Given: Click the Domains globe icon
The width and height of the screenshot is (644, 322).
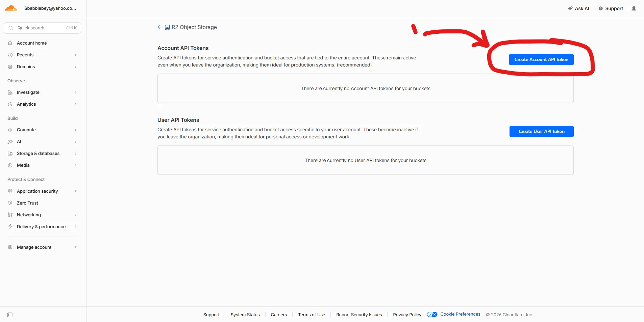Looking at the screenshot, I should pyautogui.click(x=10, y=67).
